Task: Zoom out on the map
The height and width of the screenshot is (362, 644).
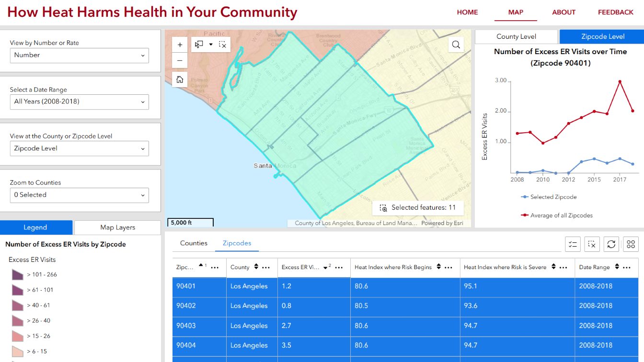Action: click(x=180, y=61)
